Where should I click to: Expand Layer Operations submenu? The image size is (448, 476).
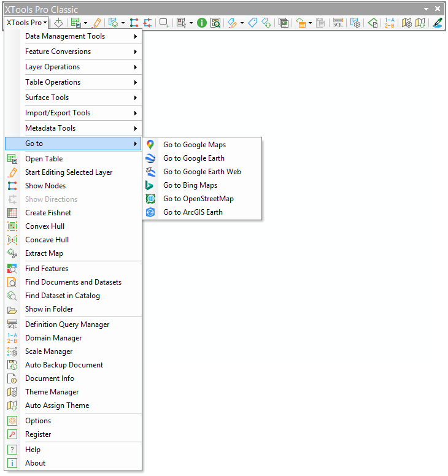click(81, 67)
